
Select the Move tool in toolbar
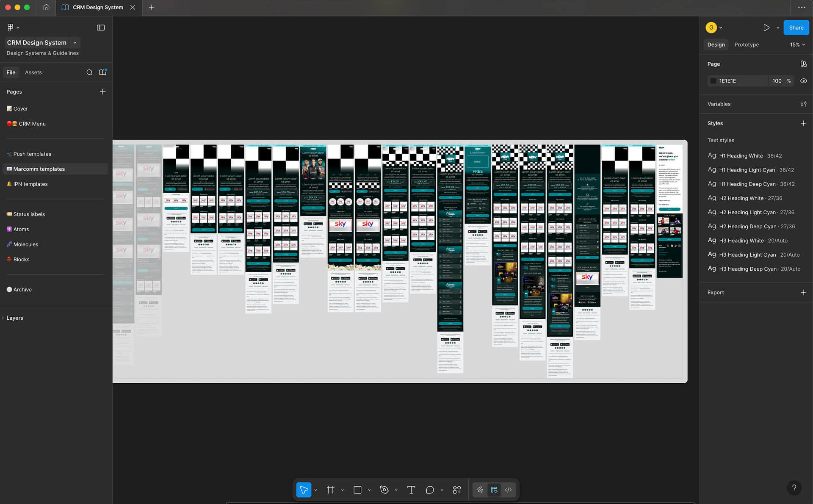point(304,490)
